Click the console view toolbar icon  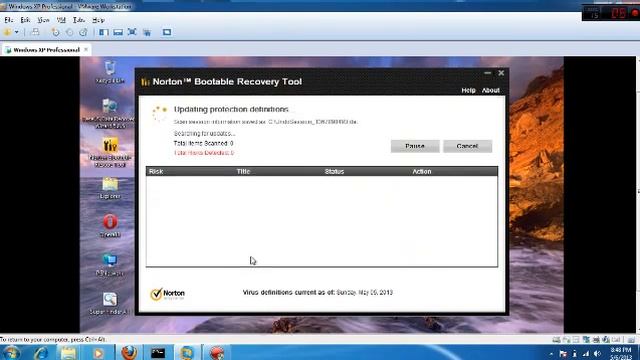click(x=167, y=32)
